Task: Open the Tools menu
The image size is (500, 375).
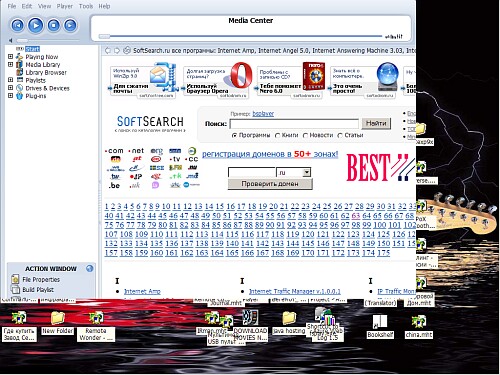Action: tap(86, 6)
